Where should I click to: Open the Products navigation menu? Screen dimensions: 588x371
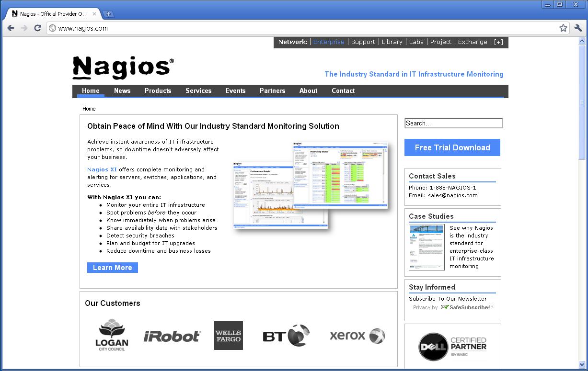158,90
